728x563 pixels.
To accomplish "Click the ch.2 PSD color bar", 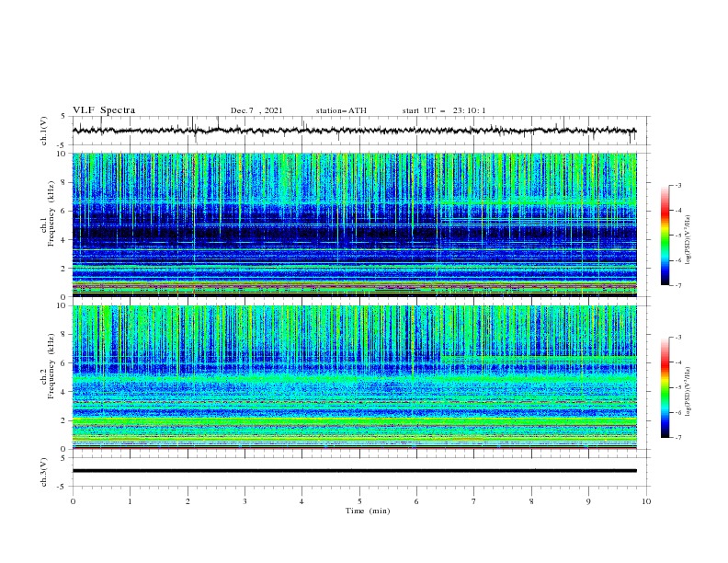I will coord(665,387).
